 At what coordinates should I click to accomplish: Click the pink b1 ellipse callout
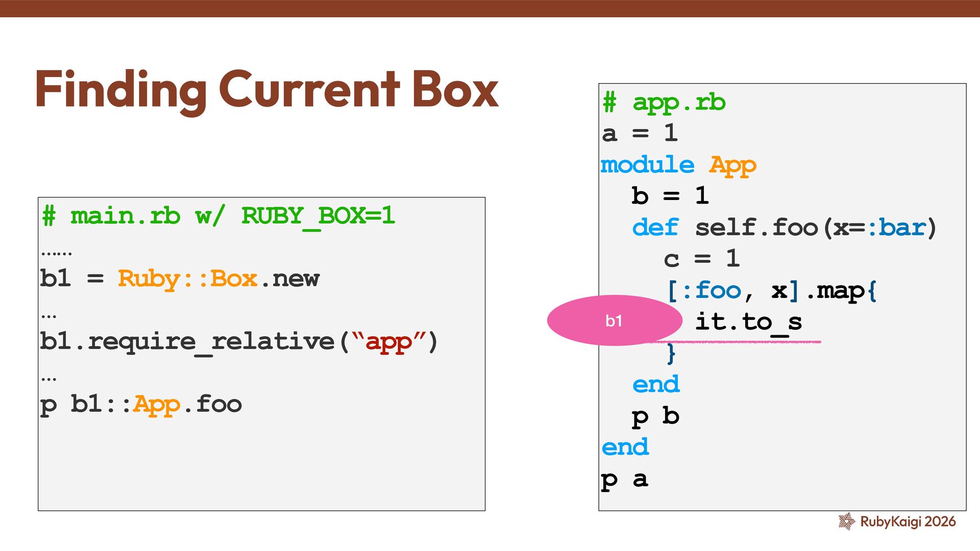click(x=614, y=320)
